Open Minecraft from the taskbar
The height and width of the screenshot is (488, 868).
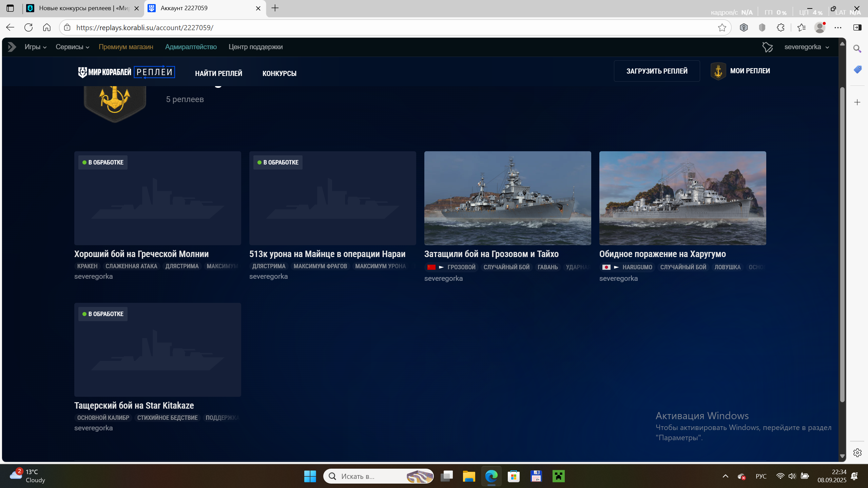click(558, 476)
